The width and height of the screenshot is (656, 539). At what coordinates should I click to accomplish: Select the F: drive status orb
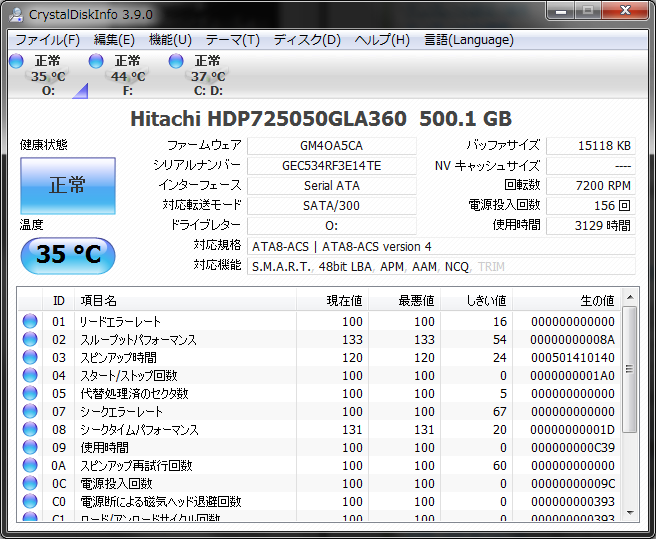96,61
